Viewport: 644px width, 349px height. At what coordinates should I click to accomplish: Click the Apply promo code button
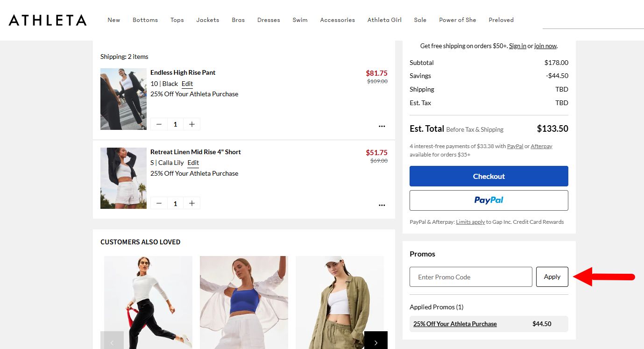coord(552,277)
